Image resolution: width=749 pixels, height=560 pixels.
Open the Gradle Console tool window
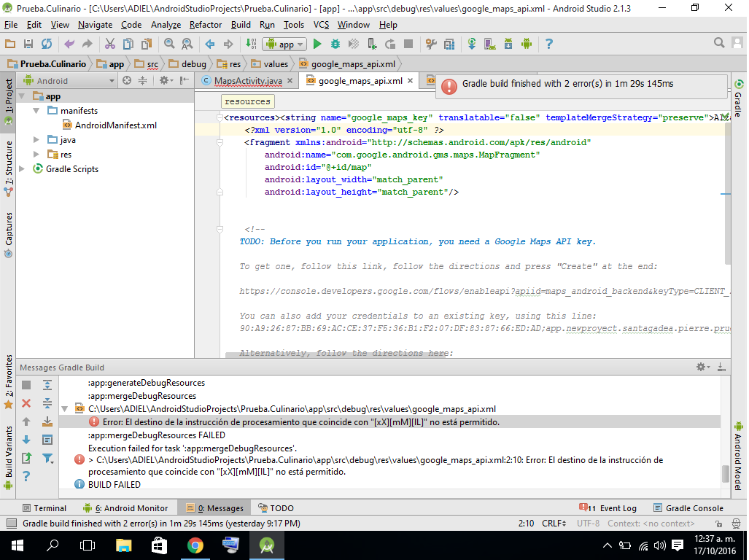pyautogui.click(x=688, y=508)
